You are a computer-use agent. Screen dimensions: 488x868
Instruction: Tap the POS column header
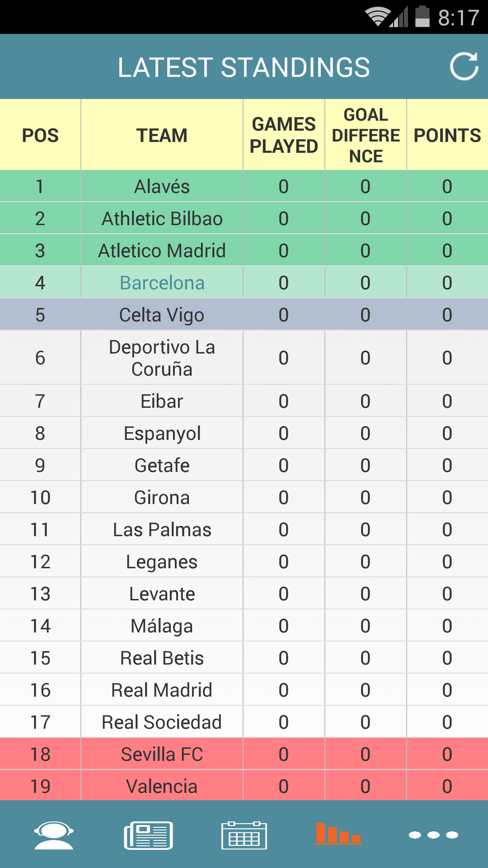(x=40, y=135)
